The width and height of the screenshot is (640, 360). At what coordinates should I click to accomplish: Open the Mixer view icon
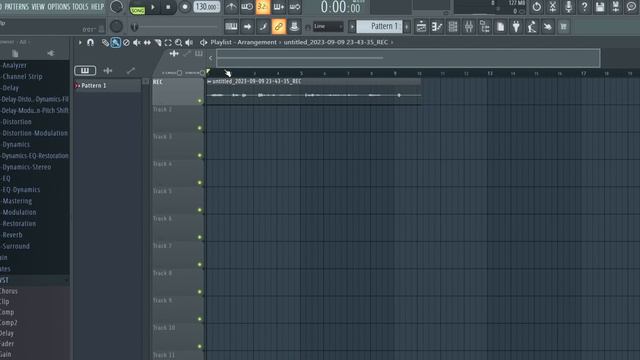click(469, 27)
